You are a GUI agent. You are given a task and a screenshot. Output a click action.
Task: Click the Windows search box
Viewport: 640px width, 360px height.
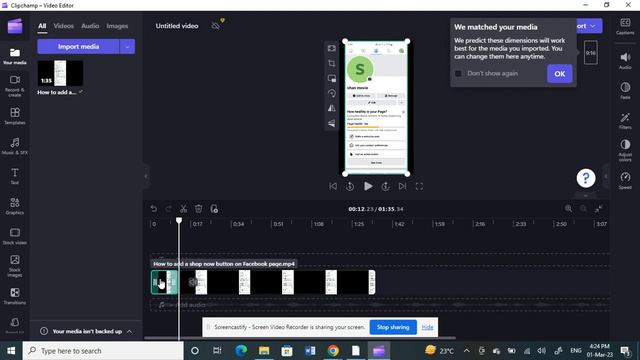click(103, 351)
